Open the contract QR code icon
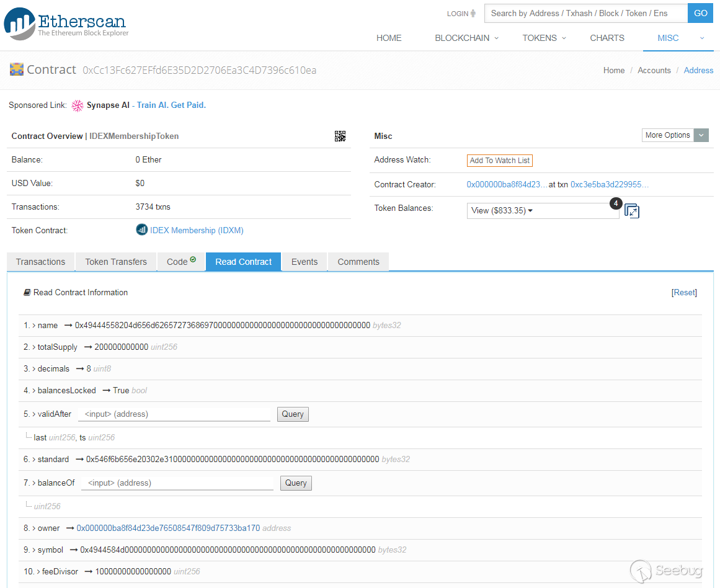 pyautogui.click(x=340, y=136)
